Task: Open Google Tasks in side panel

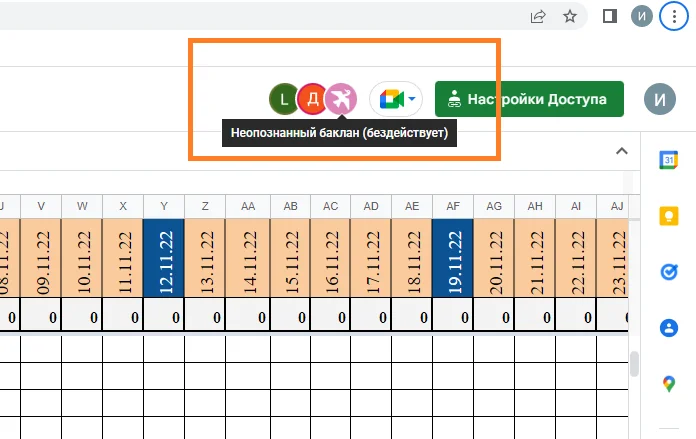Action: point(668,272)
